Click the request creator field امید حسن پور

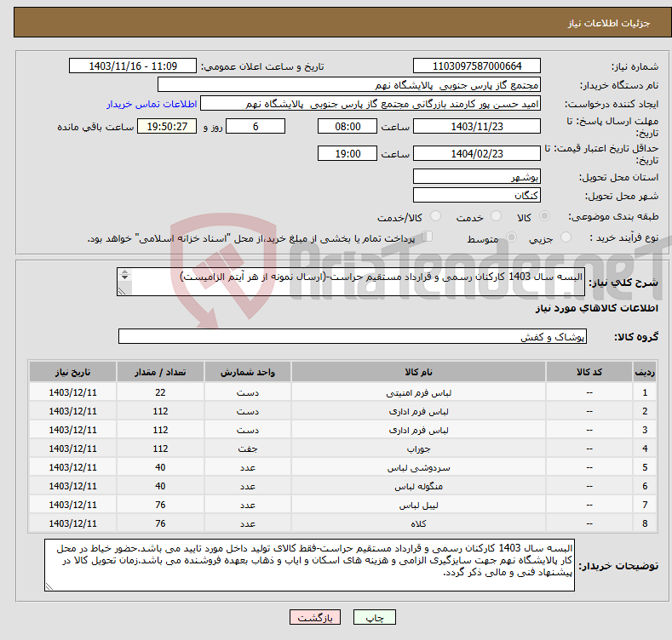[370, 104]
